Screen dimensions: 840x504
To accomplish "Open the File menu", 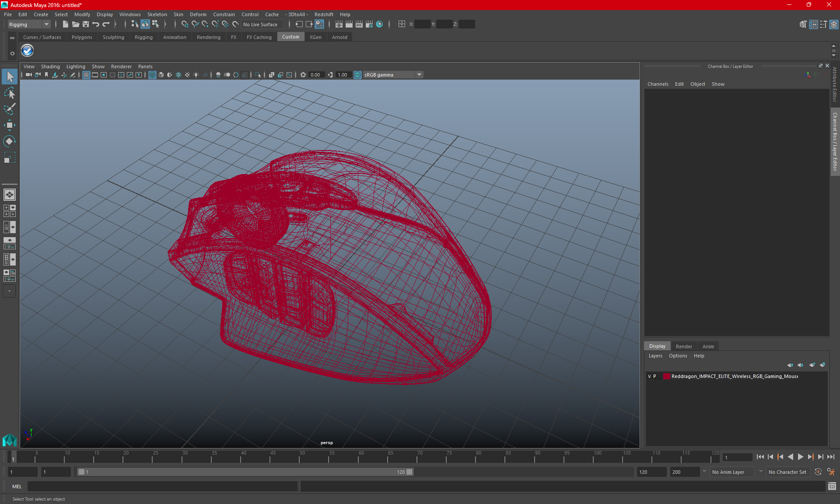I will click(8, 14).
